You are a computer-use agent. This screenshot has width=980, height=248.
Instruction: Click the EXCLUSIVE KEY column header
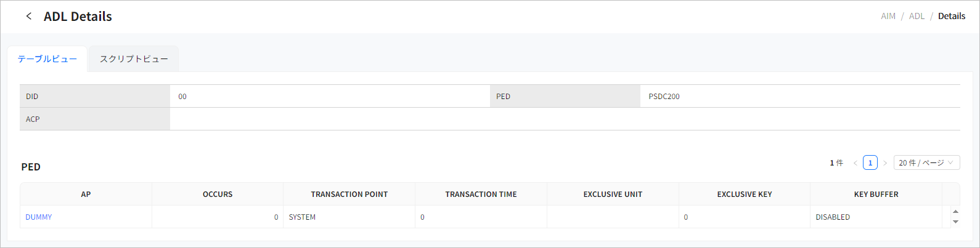coord(744,194)
